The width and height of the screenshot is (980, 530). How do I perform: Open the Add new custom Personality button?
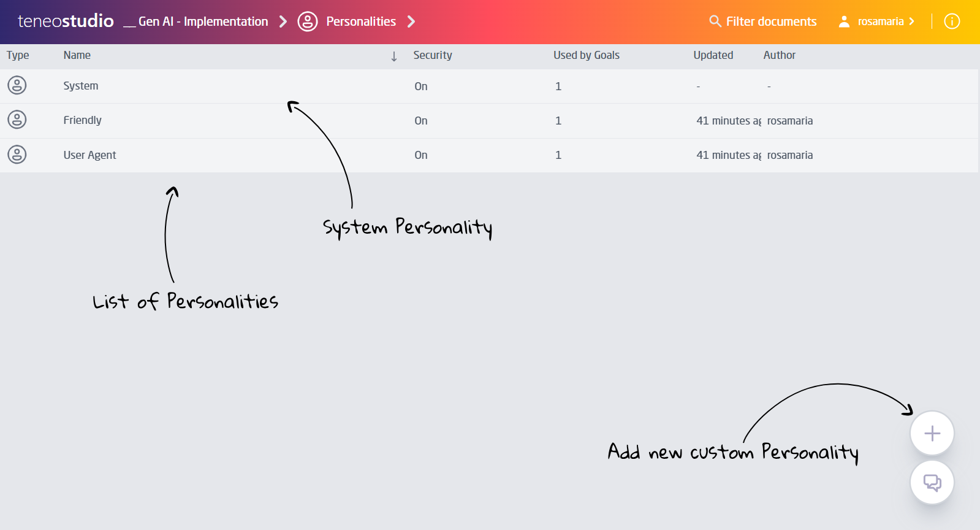[x=931, y=432]
